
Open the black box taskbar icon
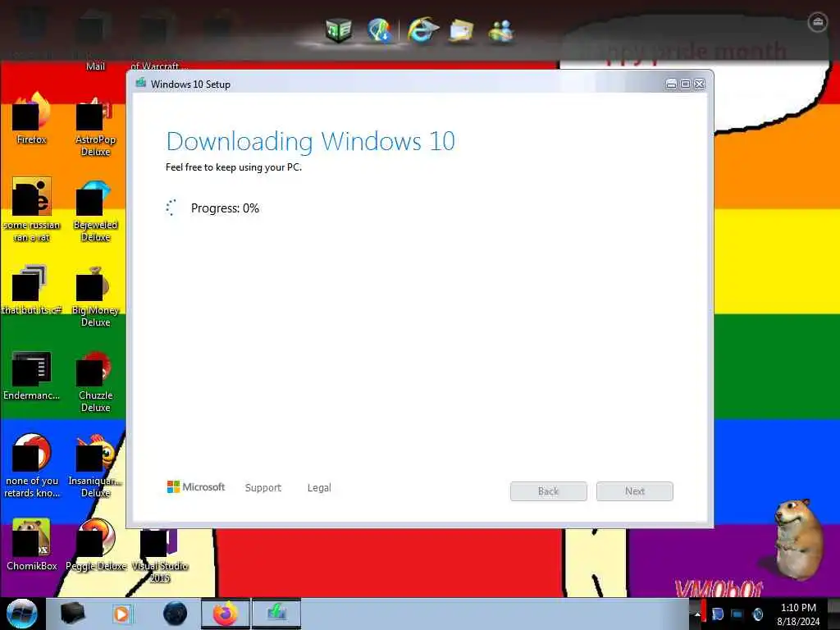click(x=72, y=614)
